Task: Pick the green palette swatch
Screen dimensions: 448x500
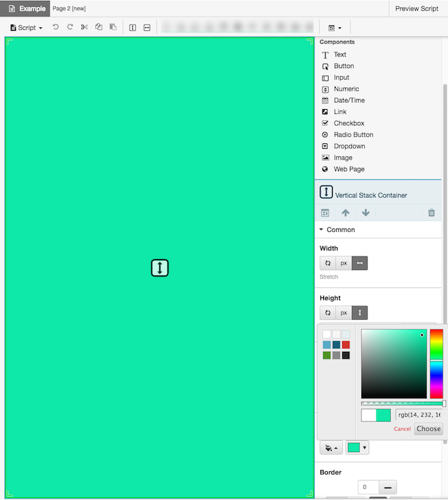Action: [327, 355]
